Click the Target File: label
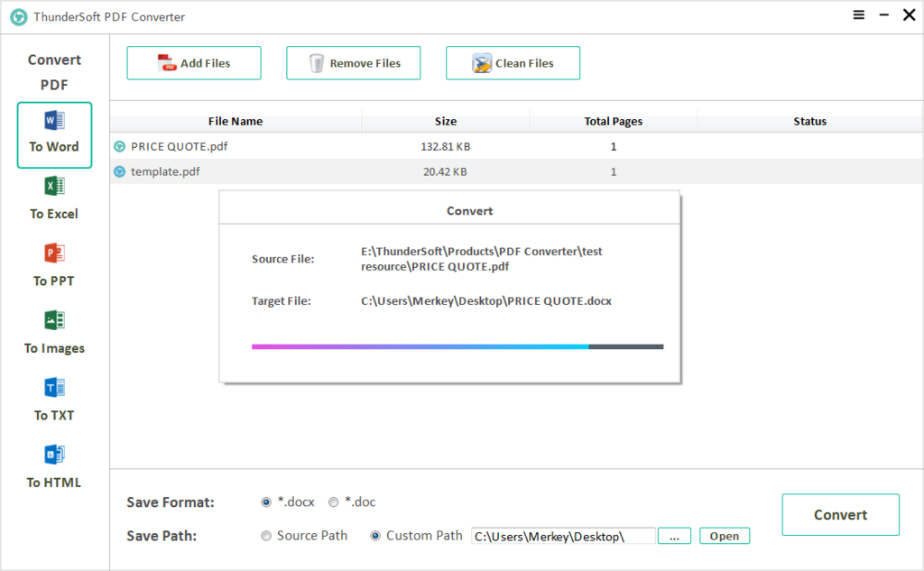 [282, 301]
